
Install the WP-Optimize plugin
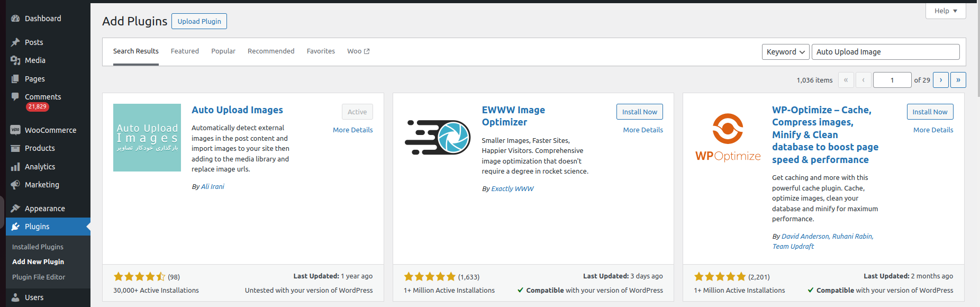pos(930,112)
